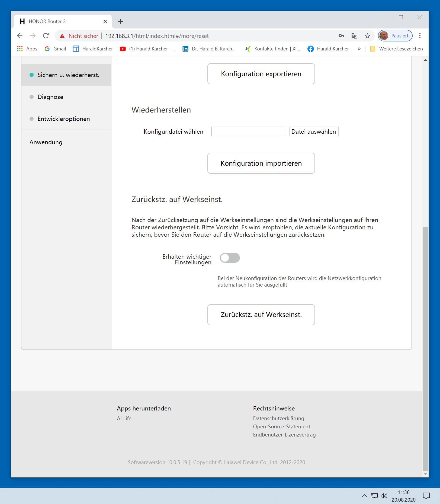
Task: Open the Windows notification center
Action: (426, 496)
